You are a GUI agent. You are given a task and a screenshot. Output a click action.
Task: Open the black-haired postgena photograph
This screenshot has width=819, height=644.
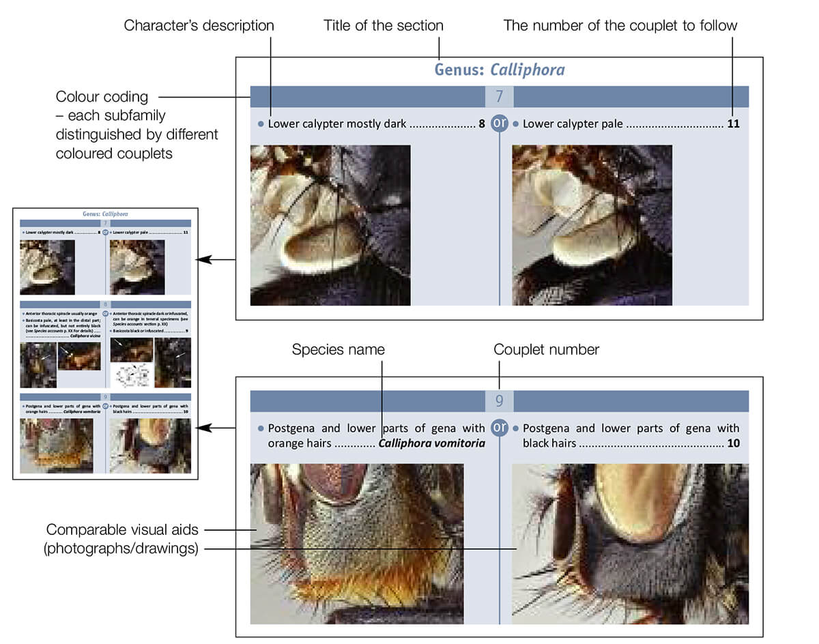[x=630, y=544]
